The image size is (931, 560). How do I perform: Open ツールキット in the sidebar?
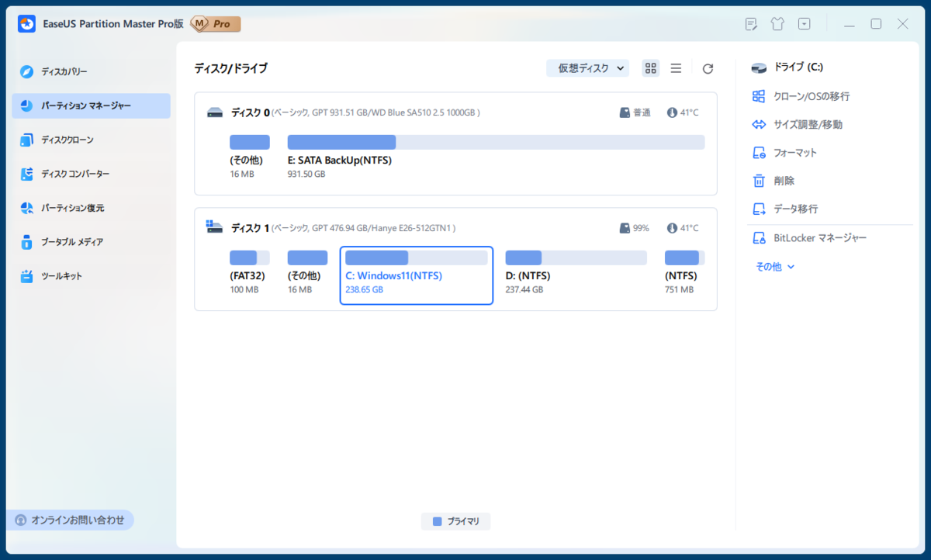click(x=91, y=276)
